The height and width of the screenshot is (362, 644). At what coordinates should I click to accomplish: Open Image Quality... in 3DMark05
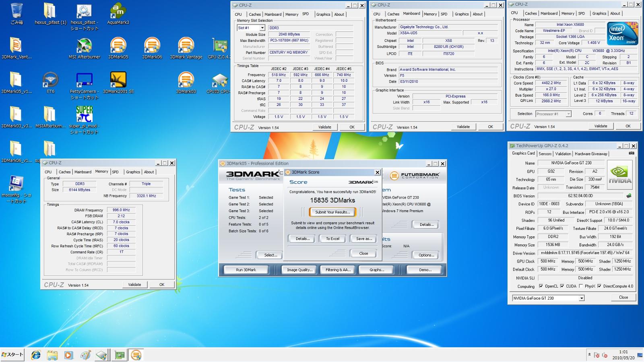pyautogui.click(x=299, y=270)
